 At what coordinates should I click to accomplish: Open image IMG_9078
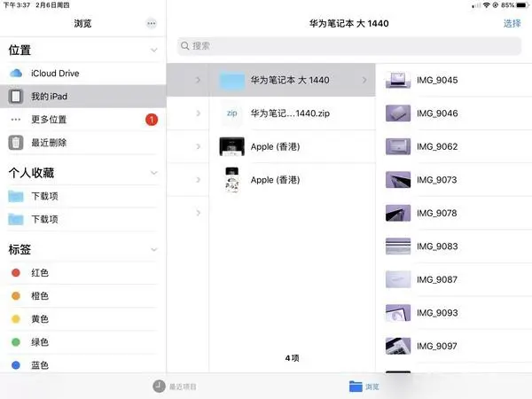454,213
